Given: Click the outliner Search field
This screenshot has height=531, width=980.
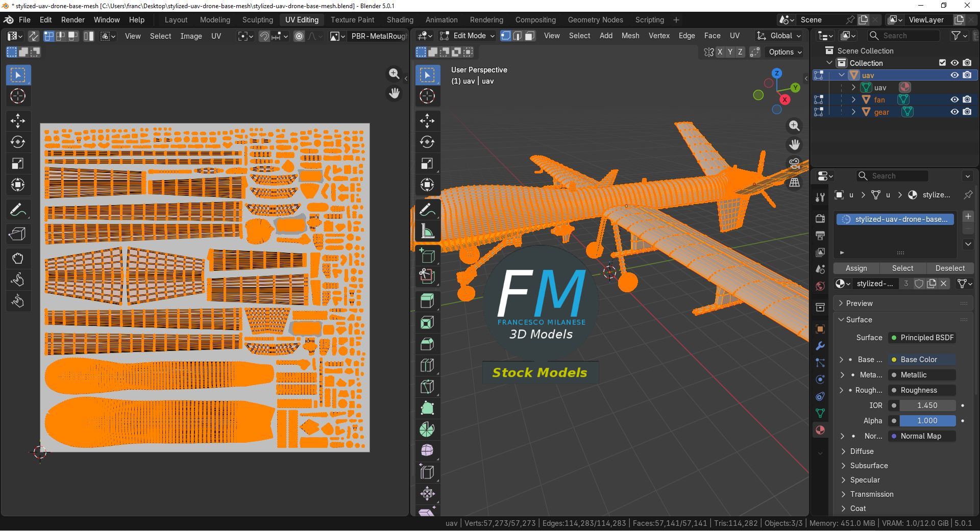Looking at the screenshot, I should 903,36.
